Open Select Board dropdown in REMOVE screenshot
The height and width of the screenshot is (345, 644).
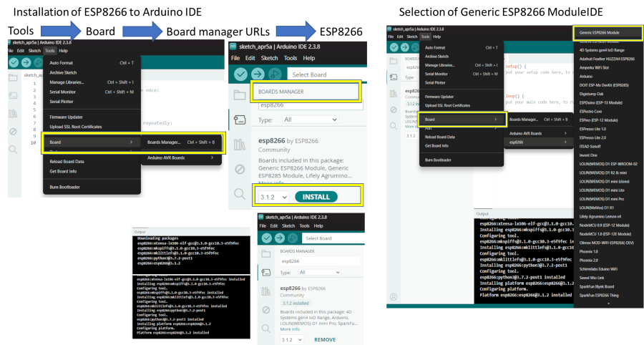(333, 238)
